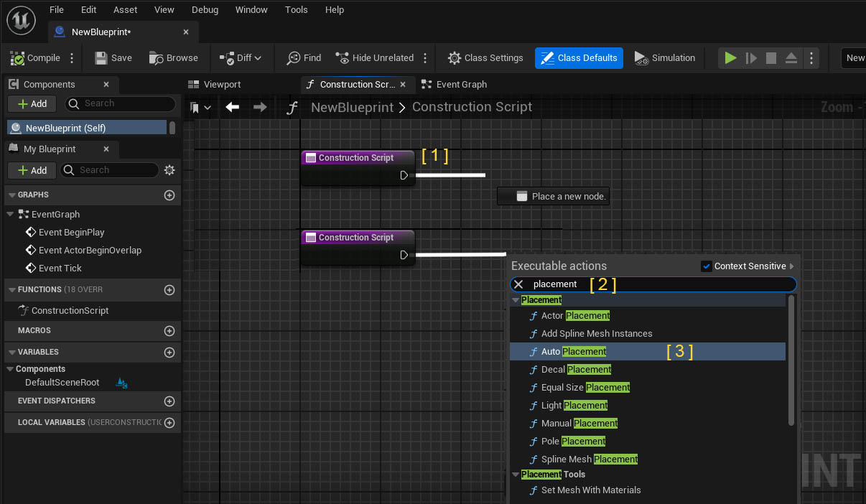Add a new event dispatcher
The width and height of the screenshot is (866, 504).
pos(169,401)
